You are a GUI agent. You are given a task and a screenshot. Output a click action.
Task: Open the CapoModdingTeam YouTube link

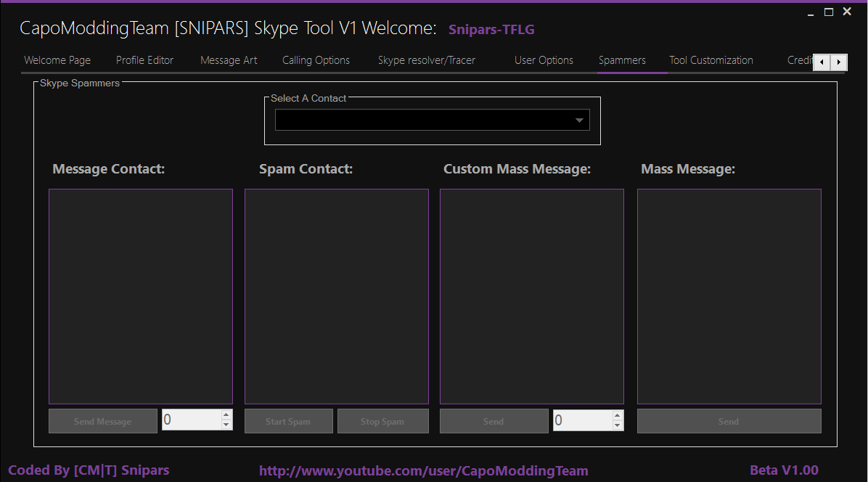(424, 471)
